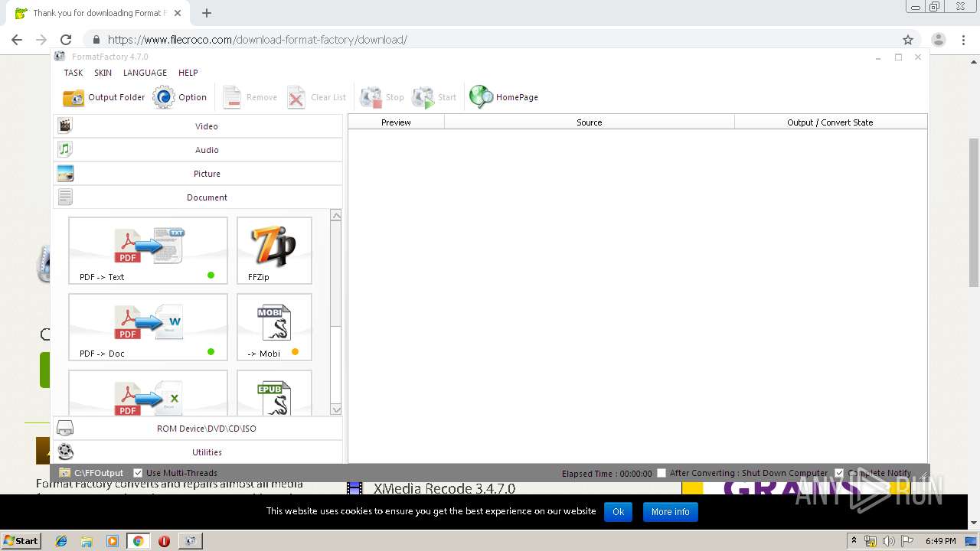Open Opera from the taskbar
The height and width of the screenshot is (551, 980).
pyautogui.click(x=164, y=541)
